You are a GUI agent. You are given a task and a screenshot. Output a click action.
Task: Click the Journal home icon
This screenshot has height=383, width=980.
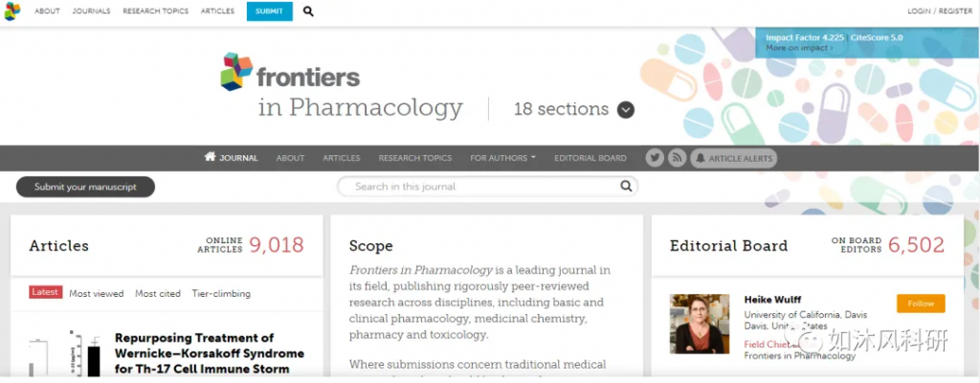(210, 157)
